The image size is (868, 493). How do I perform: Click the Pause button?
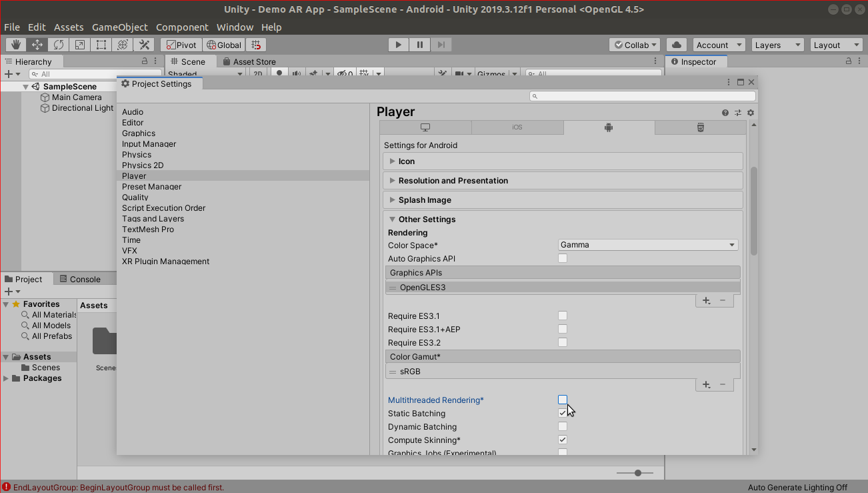click(x=420, y=45)
